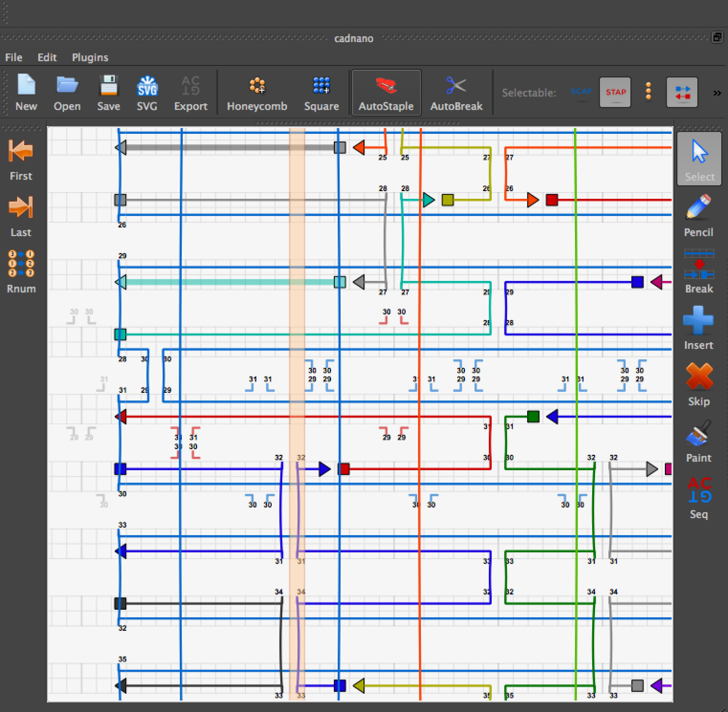The height and width of the screenshot is (712, 728).
Task: Pick the Skip tool
Action: pyautogui.click(x=698, y=384)
